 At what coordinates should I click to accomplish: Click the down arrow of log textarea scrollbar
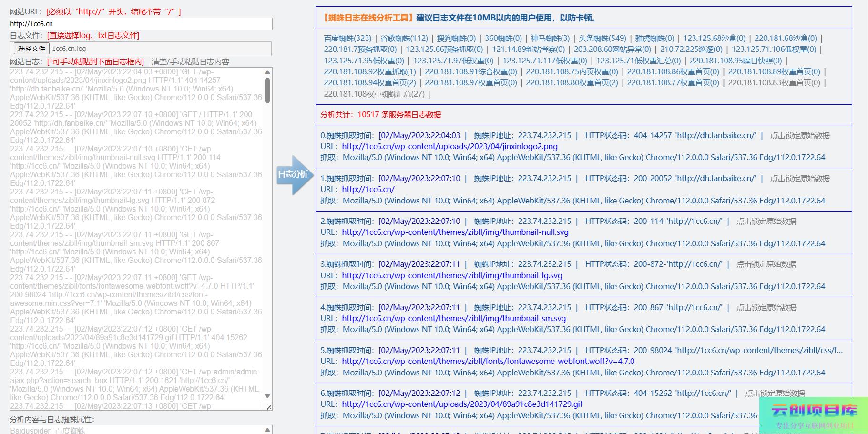tap(267, 396)
